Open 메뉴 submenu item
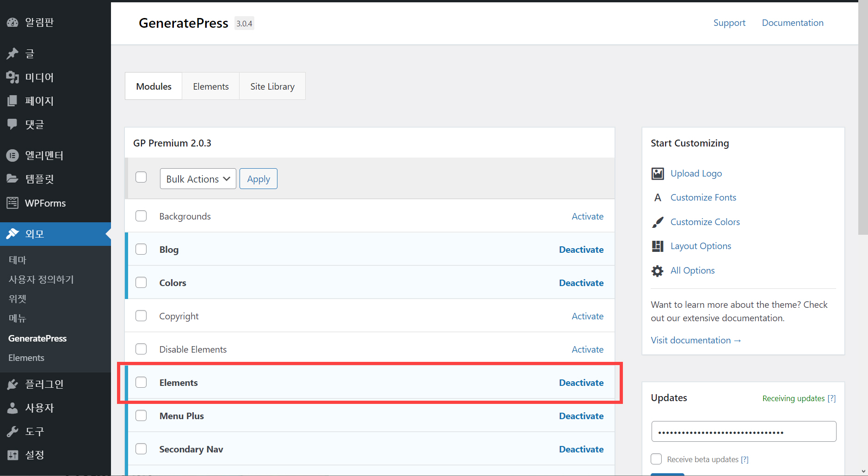The height and width of the screenshot is (476, 868). (x=18, y=318)
